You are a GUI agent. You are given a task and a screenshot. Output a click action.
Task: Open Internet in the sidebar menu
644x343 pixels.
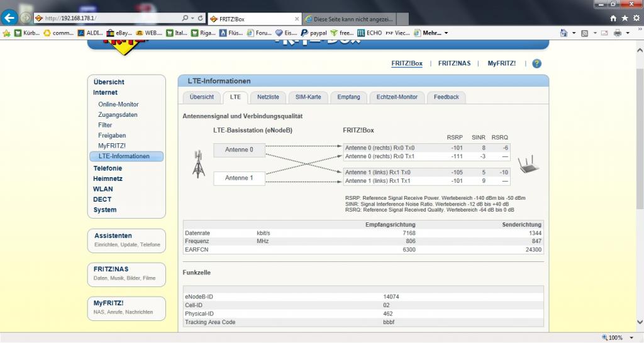pos(105,93)
